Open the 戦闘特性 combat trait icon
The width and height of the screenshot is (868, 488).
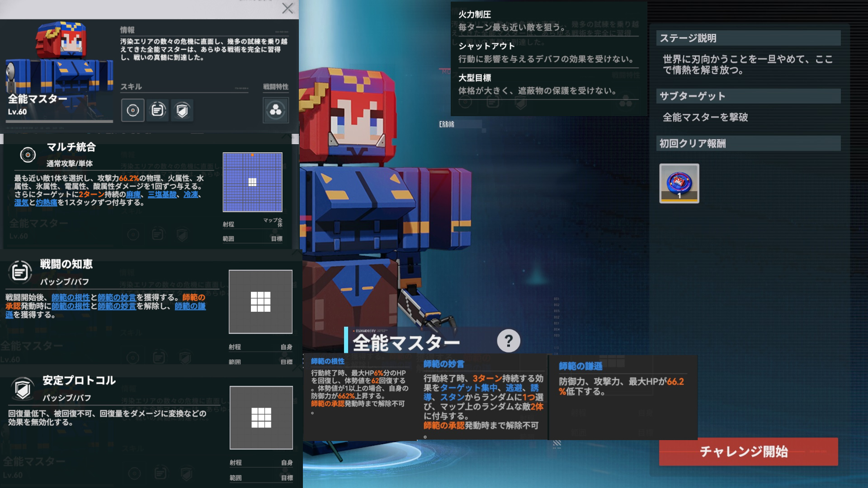pyautogui.click(x=276, y=110)
